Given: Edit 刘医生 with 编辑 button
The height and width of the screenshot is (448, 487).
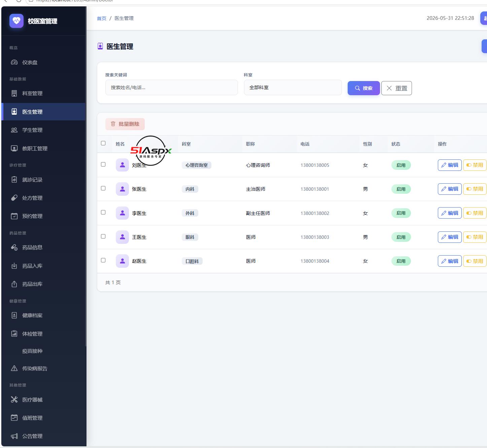Looking at the screenshot, I should tap(450, 165).
